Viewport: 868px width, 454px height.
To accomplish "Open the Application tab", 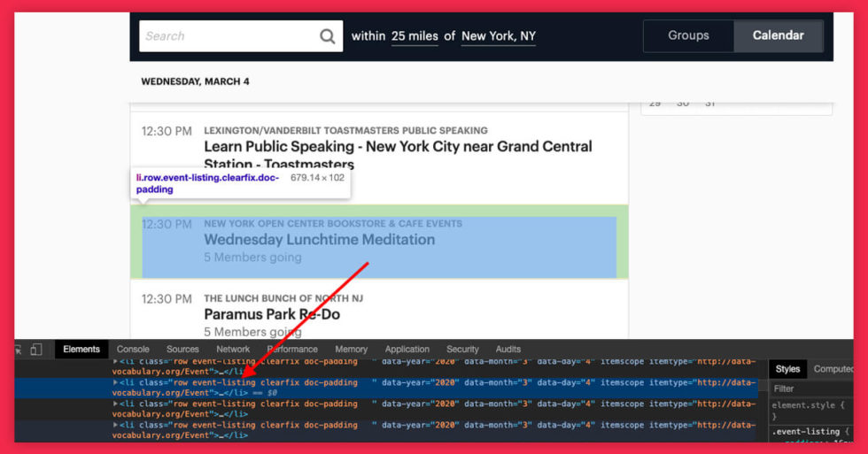I will point(407,350).
